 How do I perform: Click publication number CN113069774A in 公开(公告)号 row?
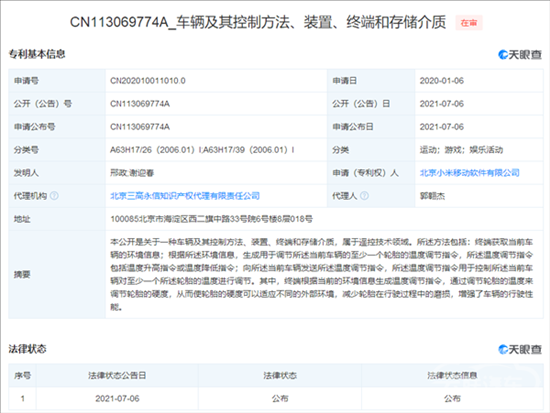coord(140,104)
